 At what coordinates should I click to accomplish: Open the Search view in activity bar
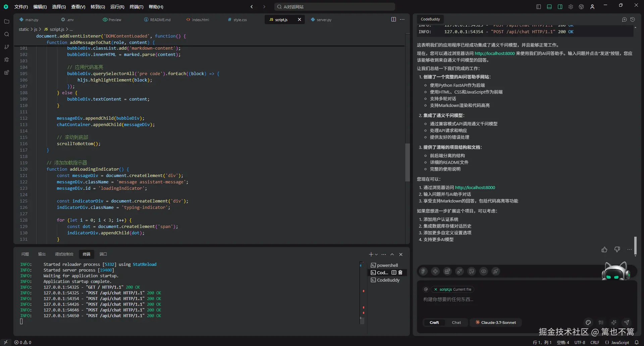(6, 34)
